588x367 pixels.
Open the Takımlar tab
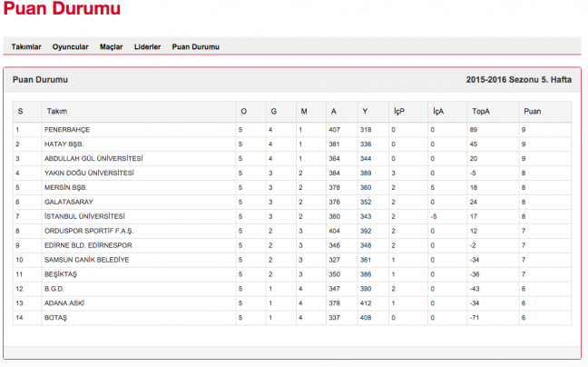(25, 46)
